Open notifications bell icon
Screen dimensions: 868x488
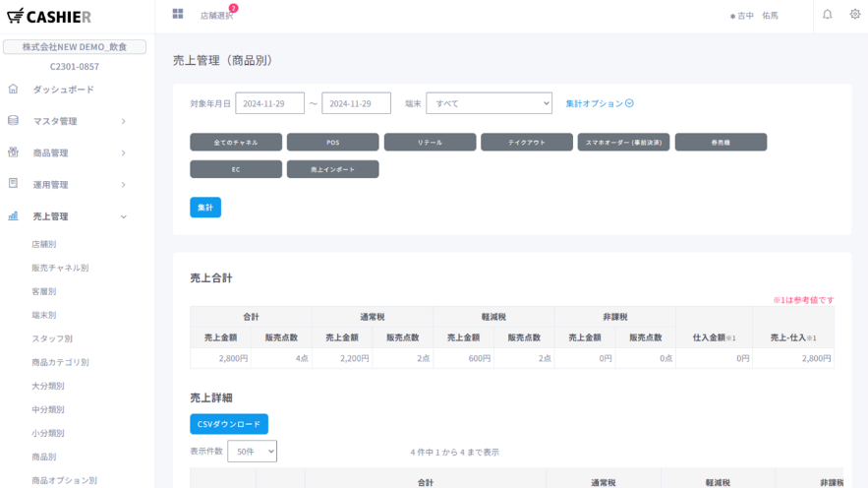[827, 15]
